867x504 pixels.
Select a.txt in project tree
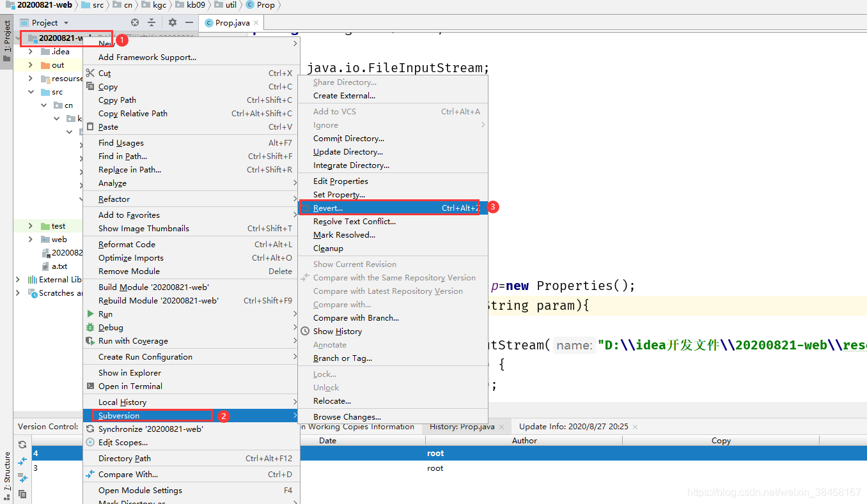[59, 266]
